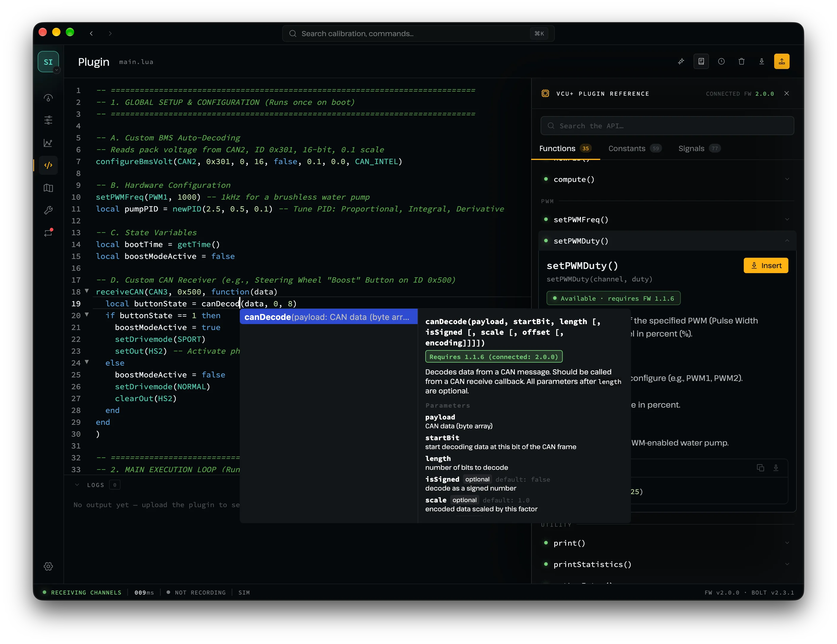Click the SIM status bar entry
Screen dimensions: 837x644
(244, 592)
